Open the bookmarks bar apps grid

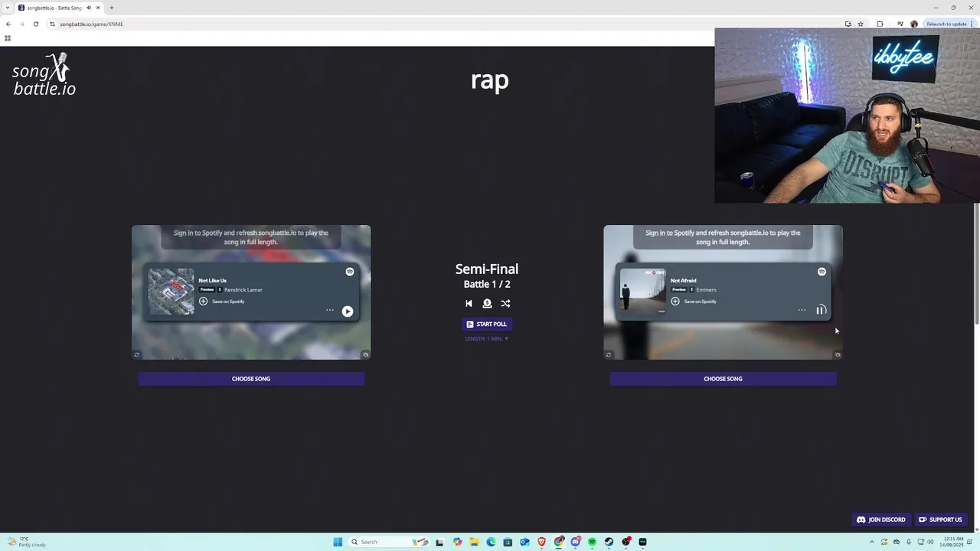coord(8,37)
